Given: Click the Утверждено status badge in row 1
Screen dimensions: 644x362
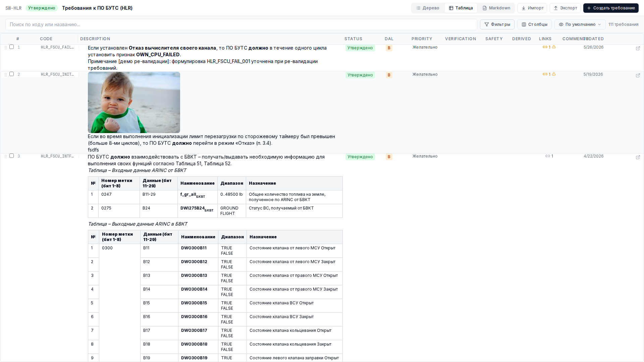Looking at the screenshot, I should 360,48.
